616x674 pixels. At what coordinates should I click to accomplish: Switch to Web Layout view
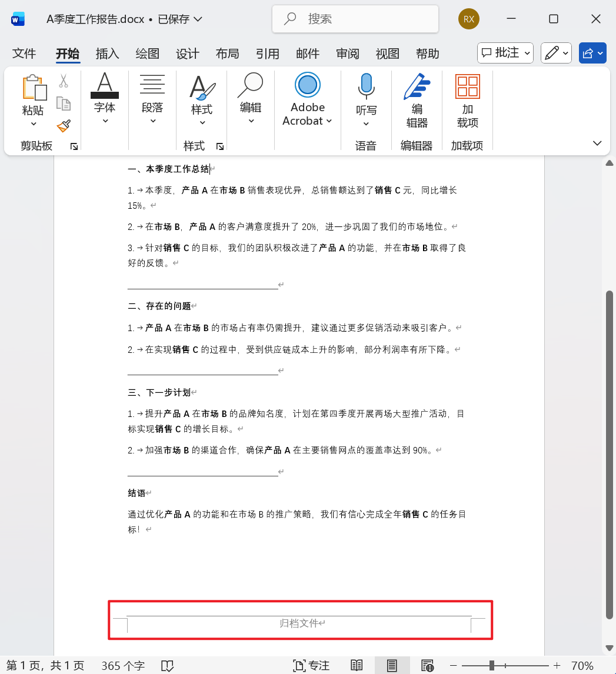tap(427, 665)
